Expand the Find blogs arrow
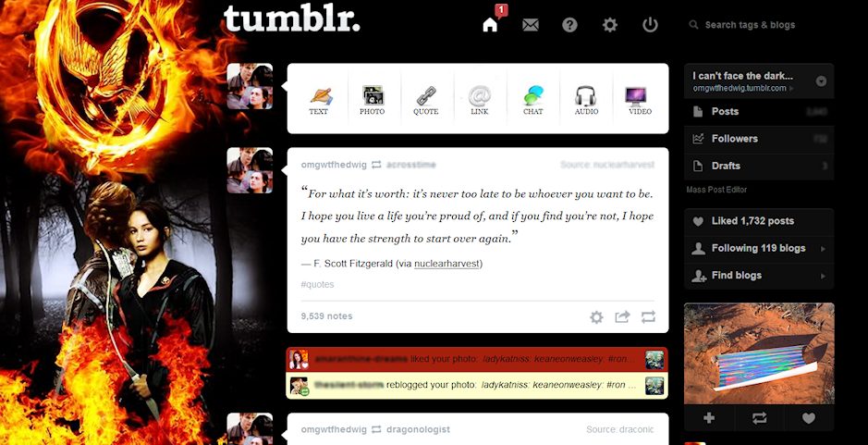Screen dimensions: 868x445 pos(824,276)
